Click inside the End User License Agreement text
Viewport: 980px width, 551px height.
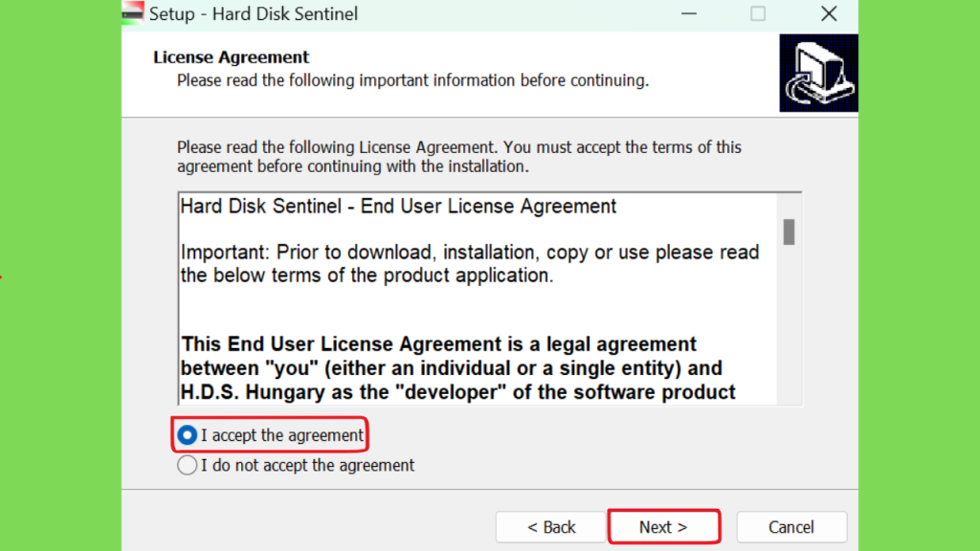click(478, 298)
